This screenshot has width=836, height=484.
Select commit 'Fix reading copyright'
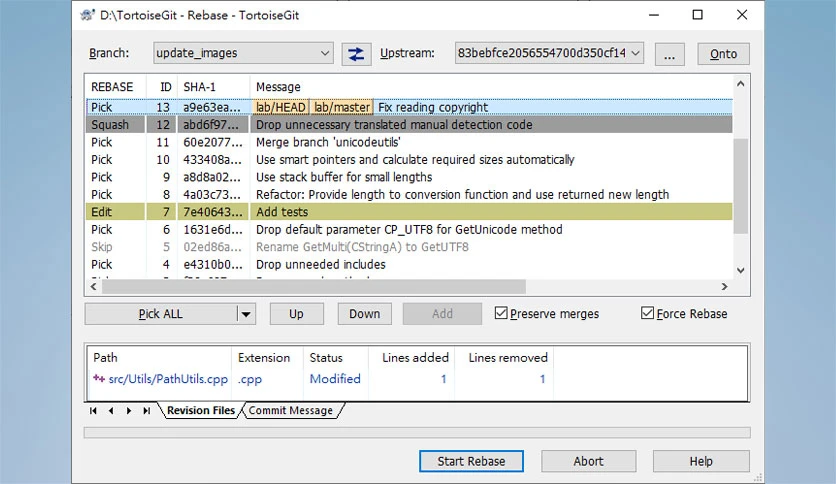[409, 107]
